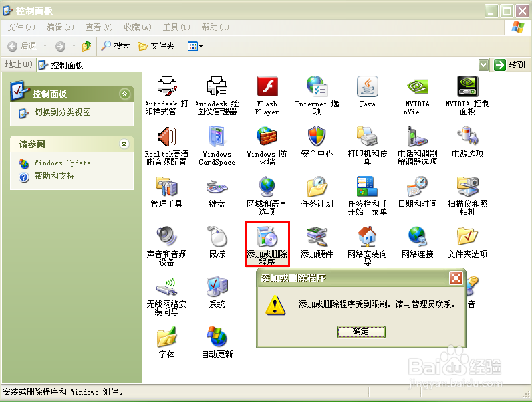Open System (系统) properties
The image size is (532, 402).
tap(217, 292)
